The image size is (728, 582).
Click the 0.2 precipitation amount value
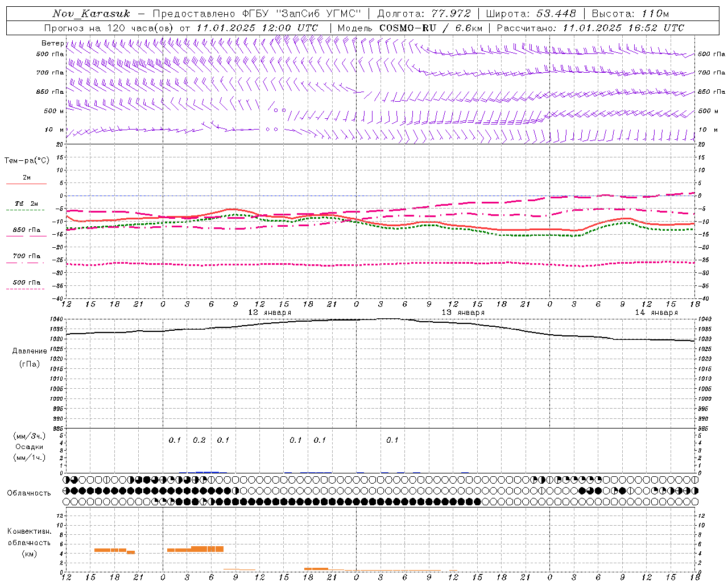tap(199, 440)
